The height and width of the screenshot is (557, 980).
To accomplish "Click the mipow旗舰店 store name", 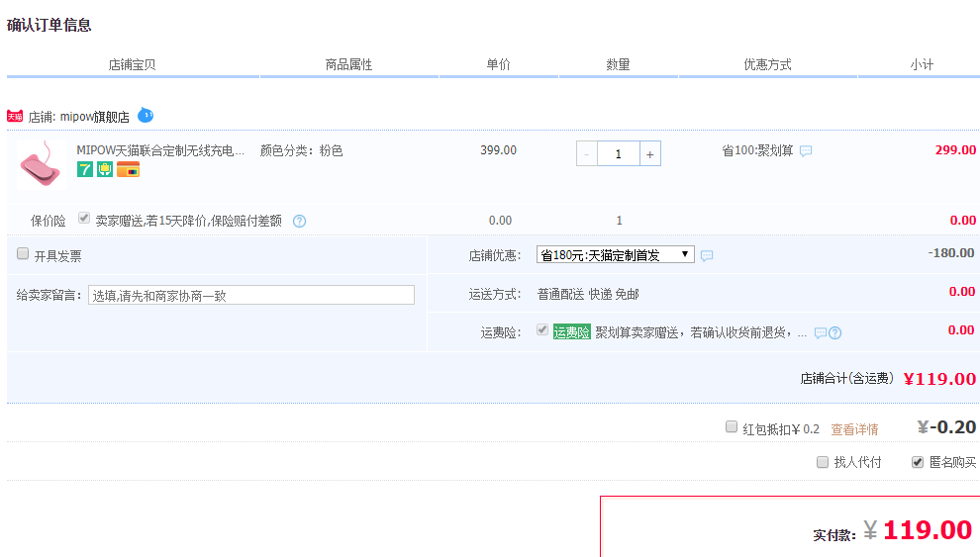I will coord(94,117).
